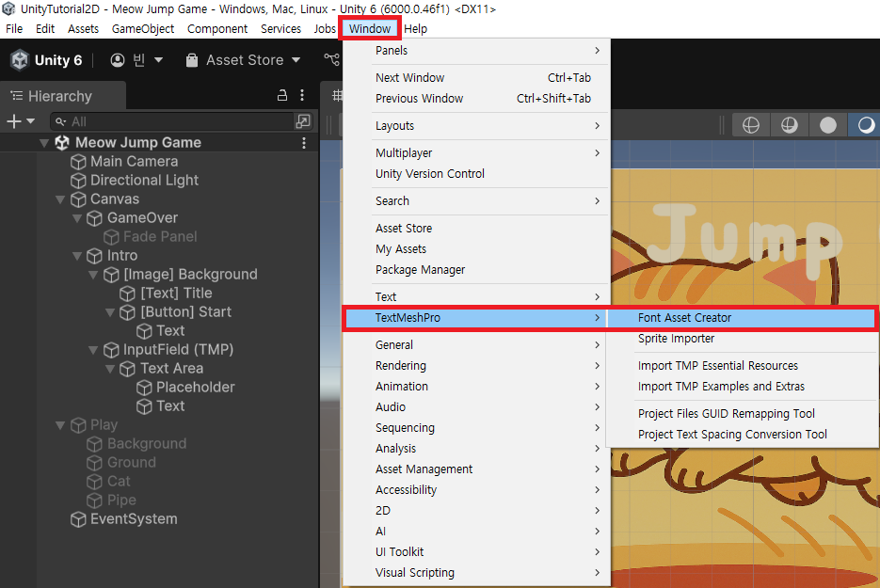Open the UI Toolkit submenu
The width and height of the screenshot is (880, 588).
pos(476,552)
